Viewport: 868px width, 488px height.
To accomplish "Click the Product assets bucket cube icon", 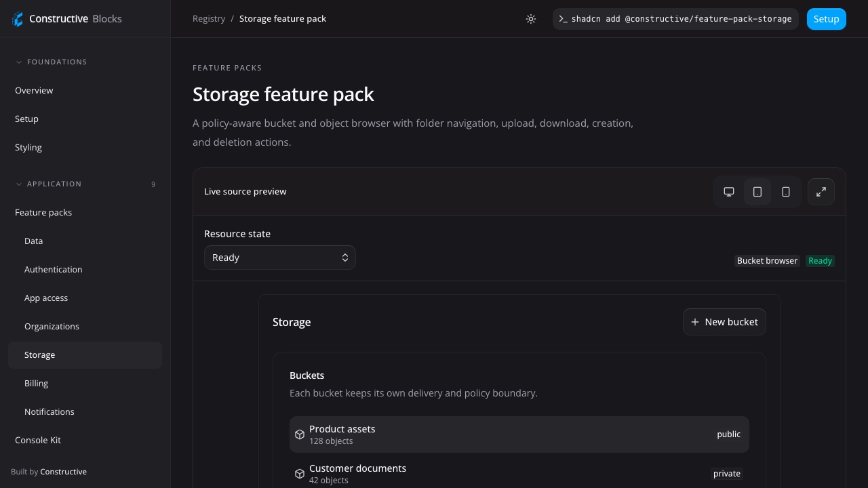I will pyautogui.click(x=300, y=434).
